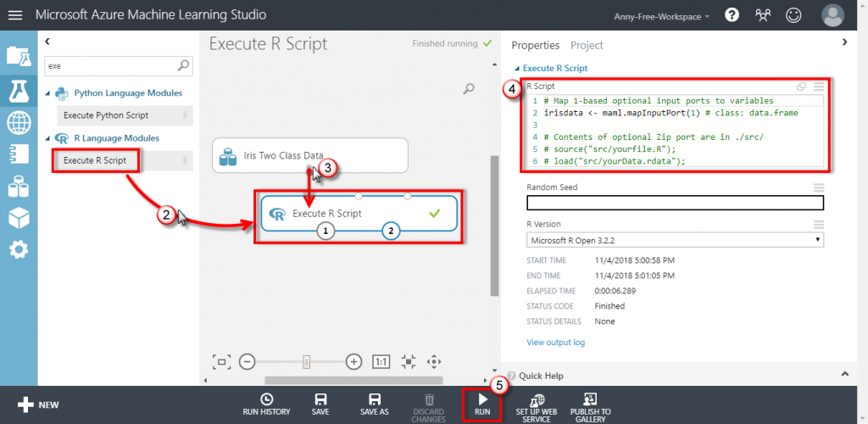Click the Random Seed input field
The height and width of the screenshot is (424, 868).
675,204
